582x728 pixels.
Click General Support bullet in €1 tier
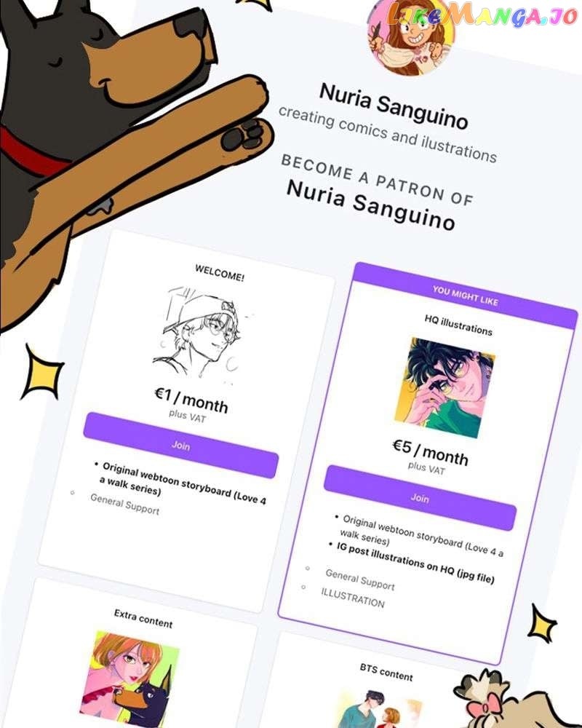point(125,505)
